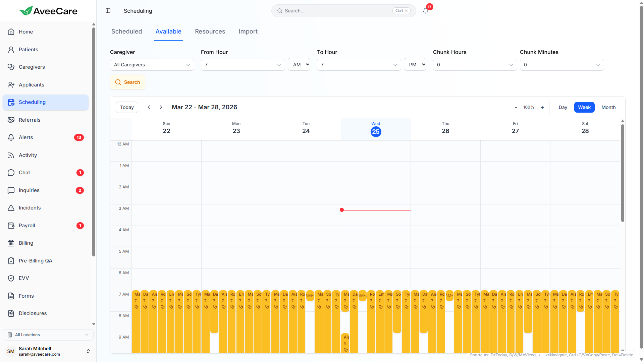Switch calendar to Day view
644x362 pixels.
(x=563, y=107)
